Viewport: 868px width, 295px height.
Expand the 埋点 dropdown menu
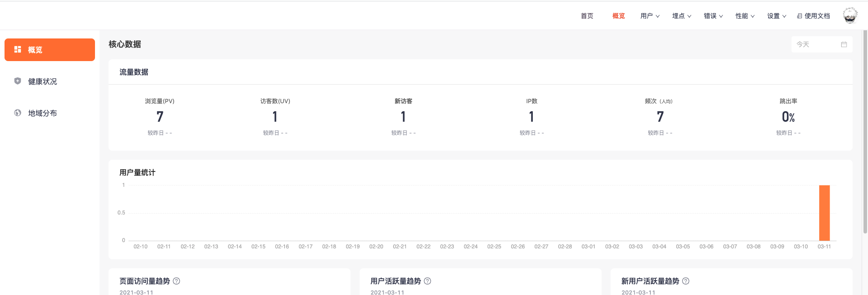682,16
